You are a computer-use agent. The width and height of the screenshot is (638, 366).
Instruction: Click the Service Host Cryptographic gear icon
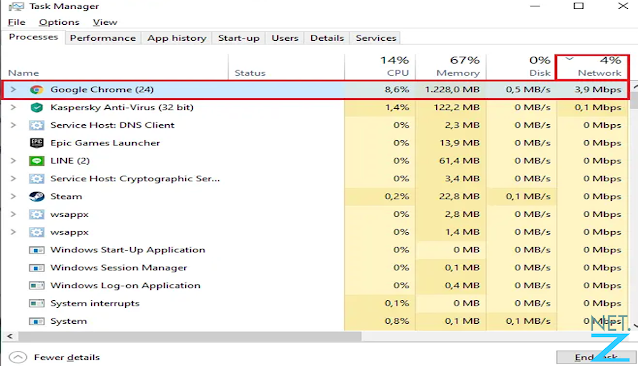37,179
